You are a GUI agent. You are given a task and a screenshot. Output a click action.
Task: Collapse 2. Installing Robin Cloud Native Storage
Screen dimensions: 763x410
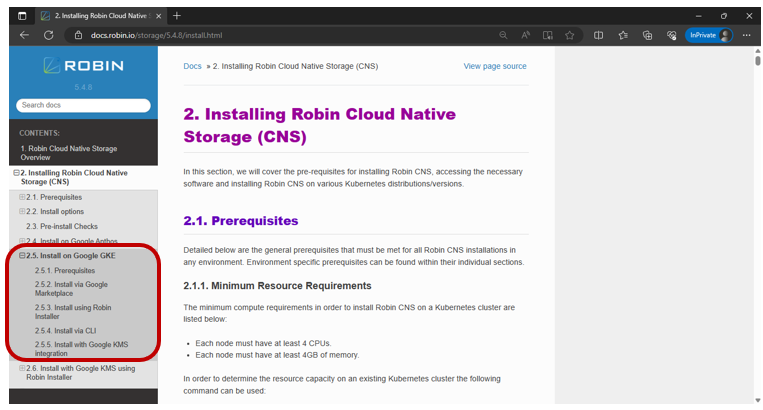[16, 173]
